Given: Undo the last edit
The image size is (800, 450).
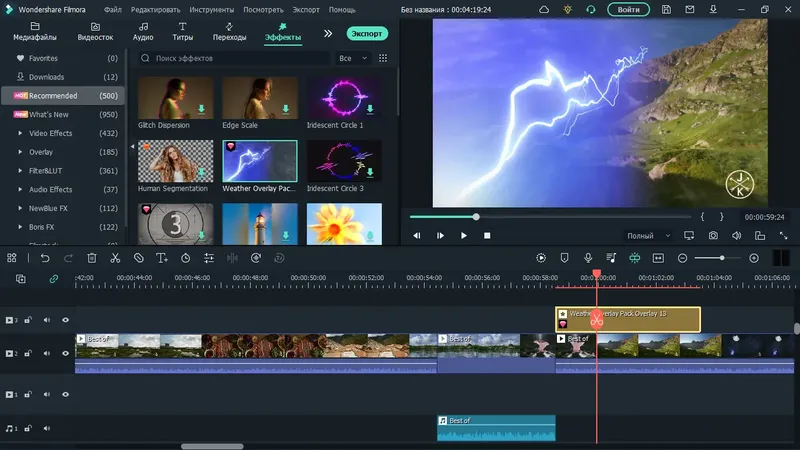Looking at the screenshot, I should coord(45,258).
